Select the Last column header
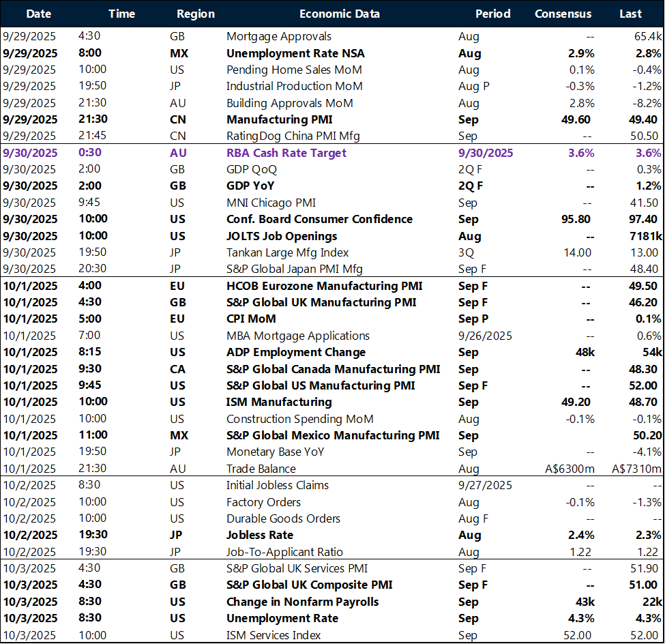The width and height of the screenshot is (665, 644). coord(630,14)
